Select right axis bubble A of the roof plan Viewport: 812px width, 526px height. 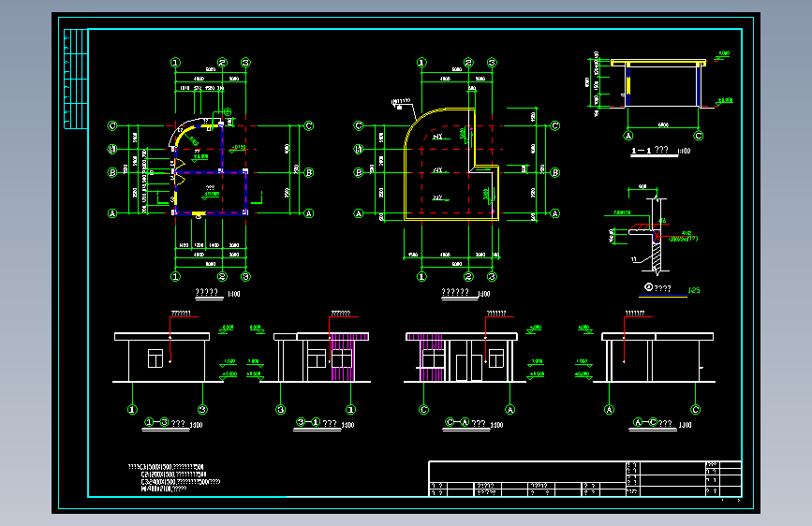click(x=555, y=213)
